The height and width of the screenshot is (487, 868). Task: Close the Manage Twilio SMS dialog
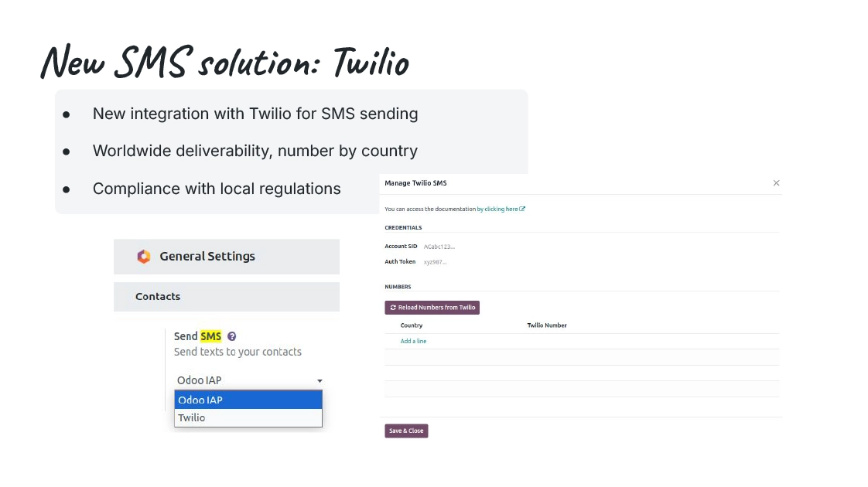pyautogui.click(x=776, y=183)
